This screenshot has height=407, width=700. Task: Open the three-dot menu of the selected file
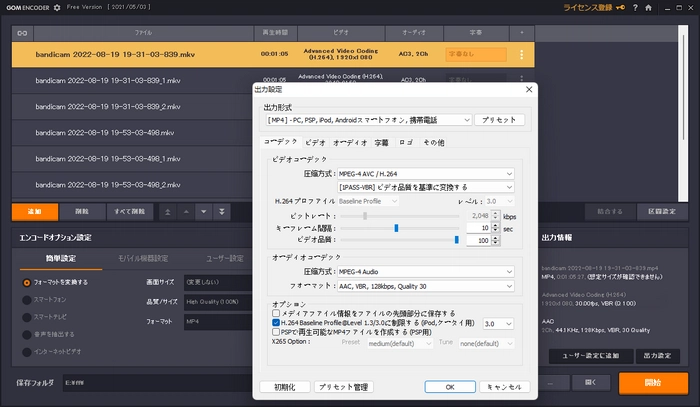[521, 55]
